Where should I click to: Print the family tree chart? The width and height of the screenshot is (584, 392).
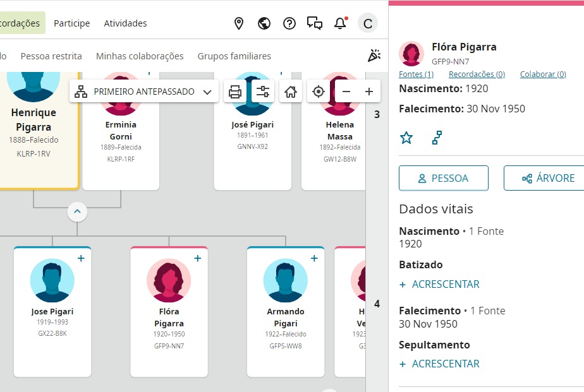click(x=235, y=92)
